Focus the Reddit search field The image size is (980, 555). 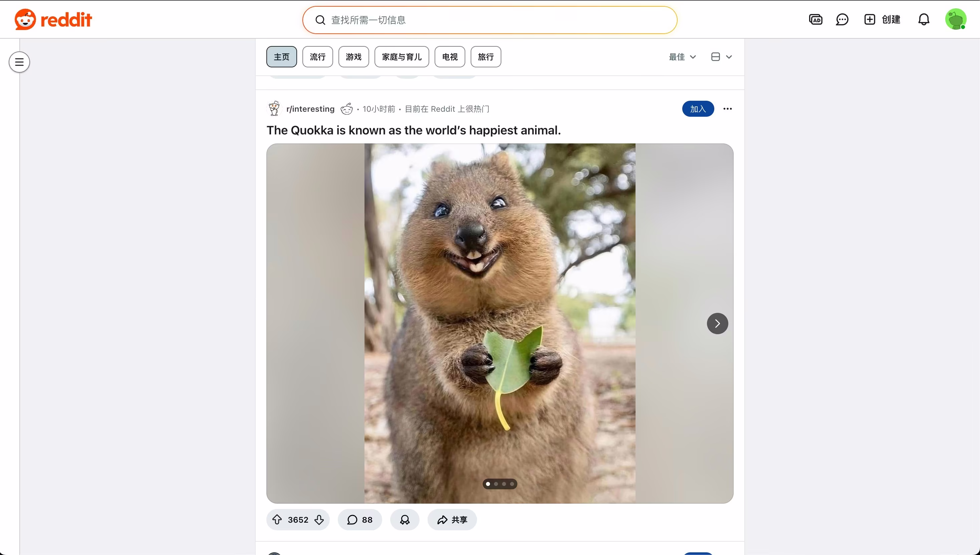[490, 20]
